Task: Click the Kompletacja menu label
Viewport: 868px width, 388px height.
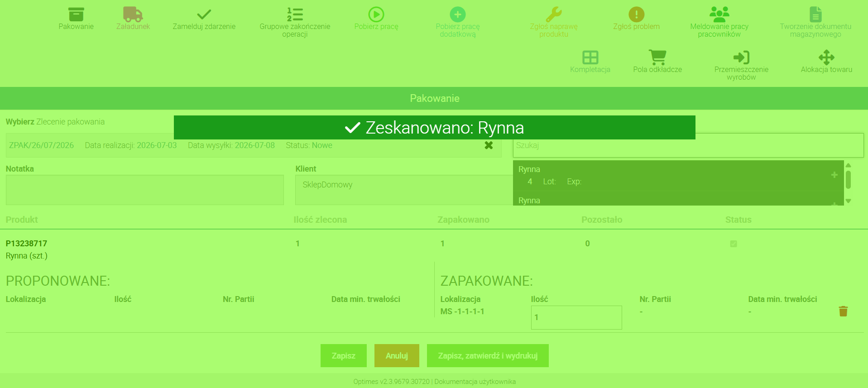Action: tap(590, 69)
